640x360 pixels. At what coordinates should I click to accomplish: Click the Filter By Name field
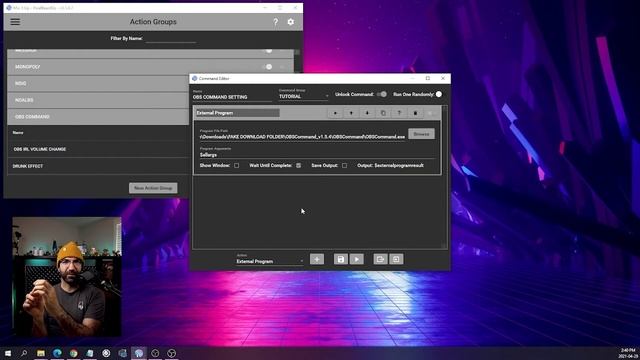pyautogui.click(x=171, y=38)
